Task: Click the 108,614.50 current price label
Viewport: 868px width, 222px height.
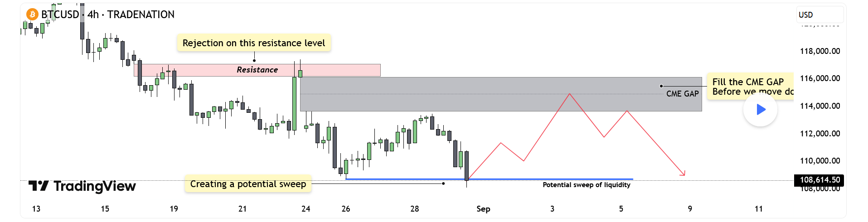Action: coord(819,180)
